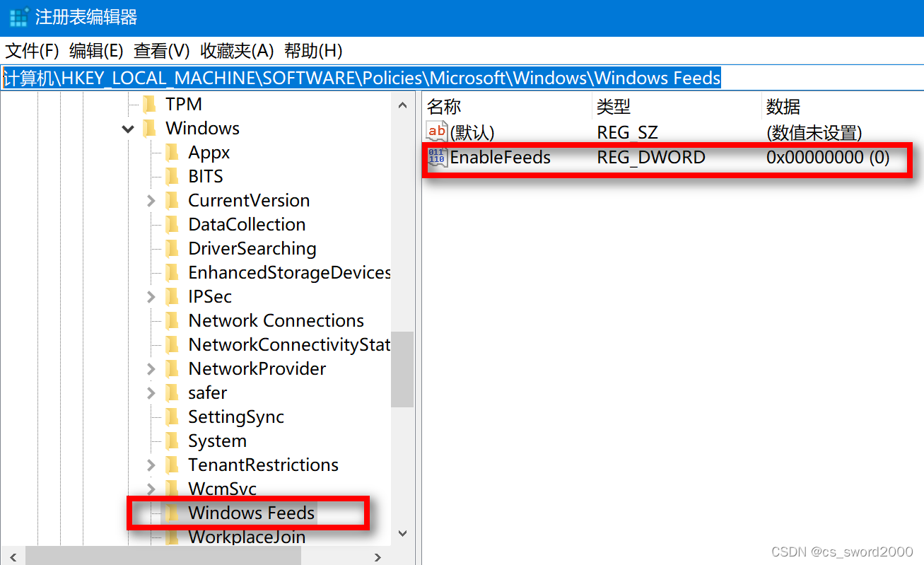The image size is (924, 565).
Task: Expand the WcmSvc key
Action: coord(151,489)
